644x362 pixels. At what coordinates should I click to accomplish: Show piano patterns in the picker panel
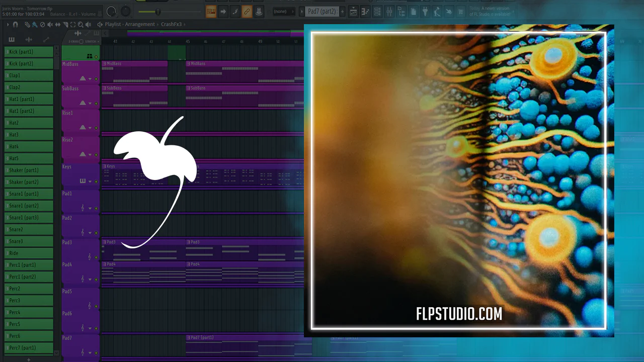coord(12,39)
